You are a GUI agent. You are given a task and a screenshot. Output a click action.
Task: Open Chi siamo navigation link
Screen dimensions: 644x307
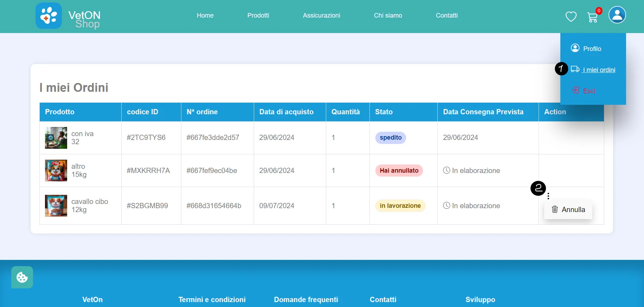(x=388, y=15)
